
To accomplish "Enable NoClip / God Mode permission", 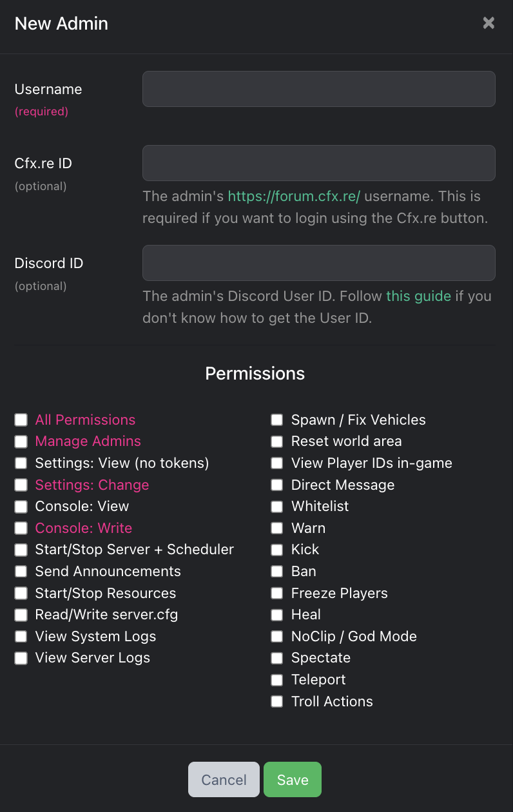I will [x=277, y=637].
